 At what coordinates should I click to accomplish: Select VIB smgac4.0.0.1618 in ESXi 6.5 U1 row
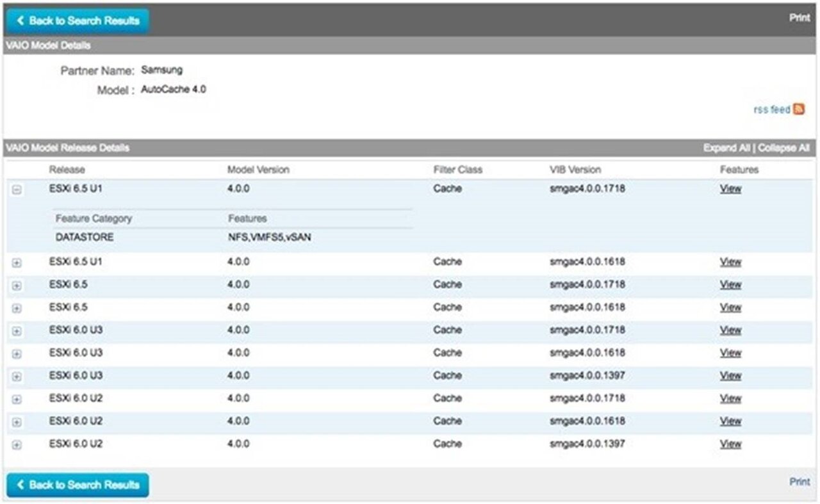(587, 262)
